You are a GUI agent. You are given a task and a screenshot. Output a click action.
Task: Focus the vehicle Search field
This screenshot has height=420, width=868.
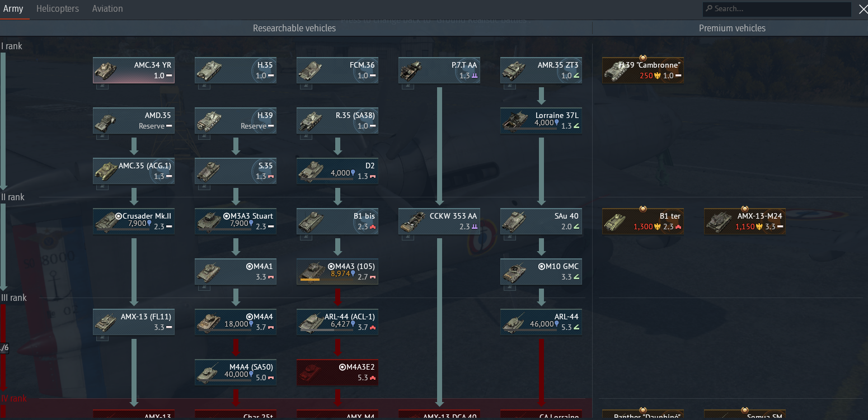[x=777, y=9]
